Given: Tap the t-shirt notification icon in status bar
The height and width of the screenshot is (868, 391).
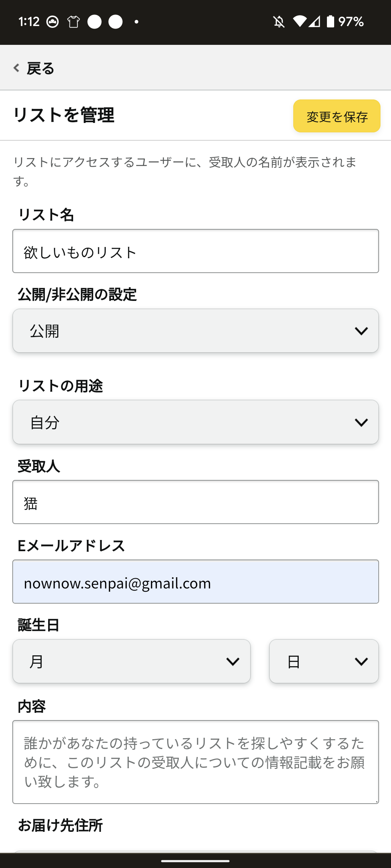Looking at the screenshot, I should coord(73,22).
